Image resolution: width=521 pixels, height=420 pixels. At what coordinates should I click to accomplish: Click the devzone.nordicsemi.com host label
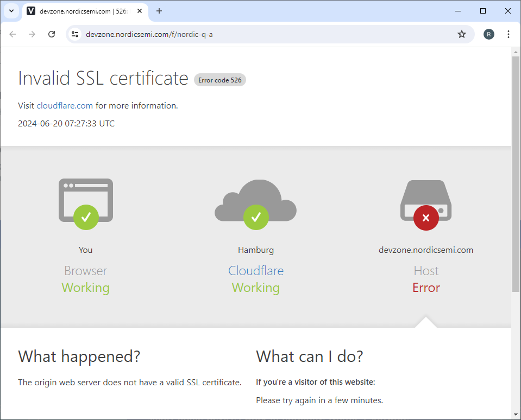426,250
